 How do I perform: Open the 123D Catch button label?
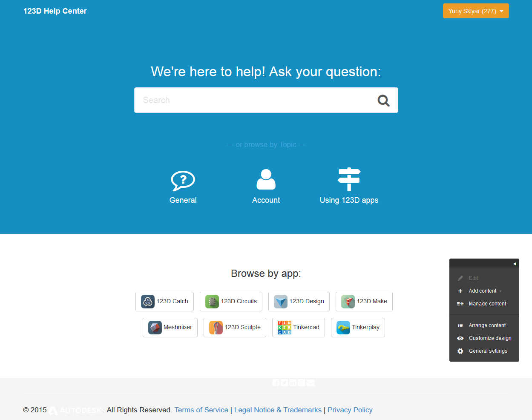click(172, 301)
